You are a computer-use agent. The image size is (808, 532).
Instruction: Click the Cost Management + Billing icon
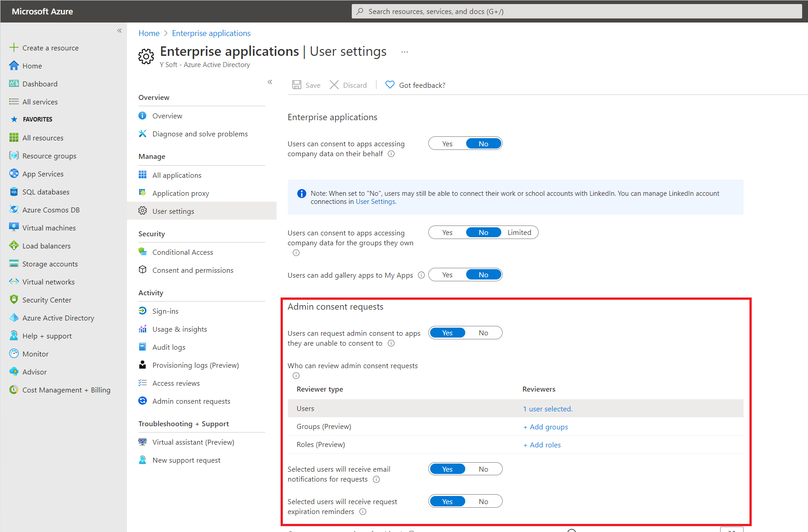click(x=14, y=390)
